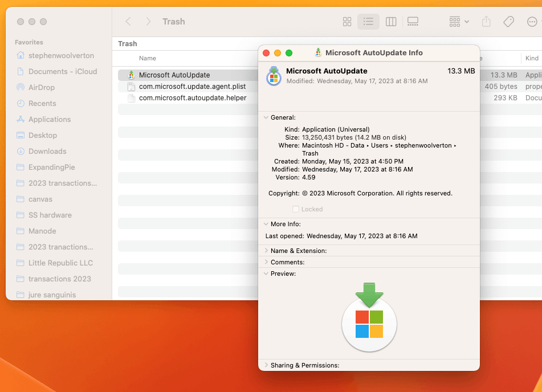Minimize the Microsoft AutoUpdate Info window
This screenshot has width=542, height=392.
click(x=278, y=53)
